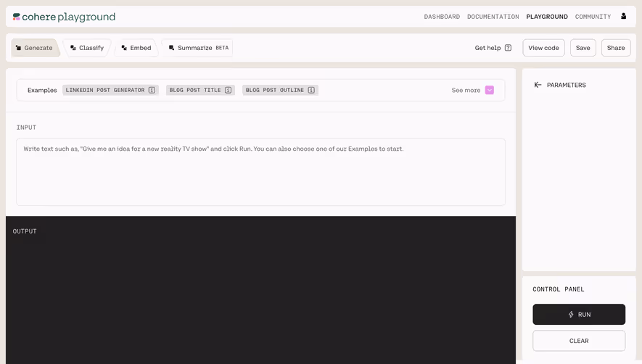Click the PARAMETERS panel heading

(x=567, y=85)
